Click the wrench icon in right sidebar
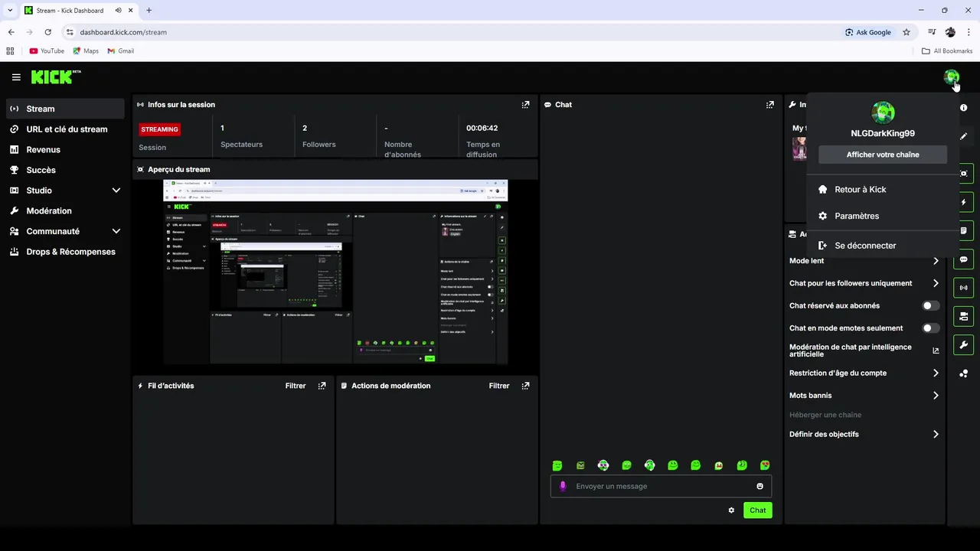 coord(963,344)
